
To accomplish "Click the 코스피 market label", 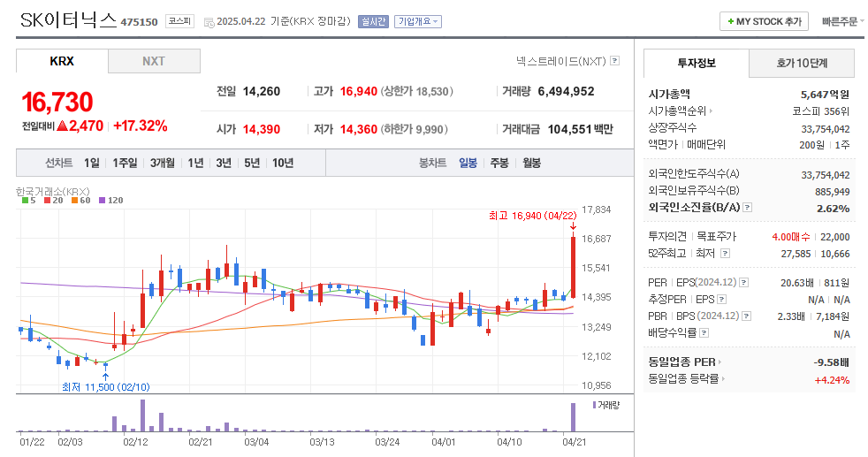I will [x=180, y=21].
